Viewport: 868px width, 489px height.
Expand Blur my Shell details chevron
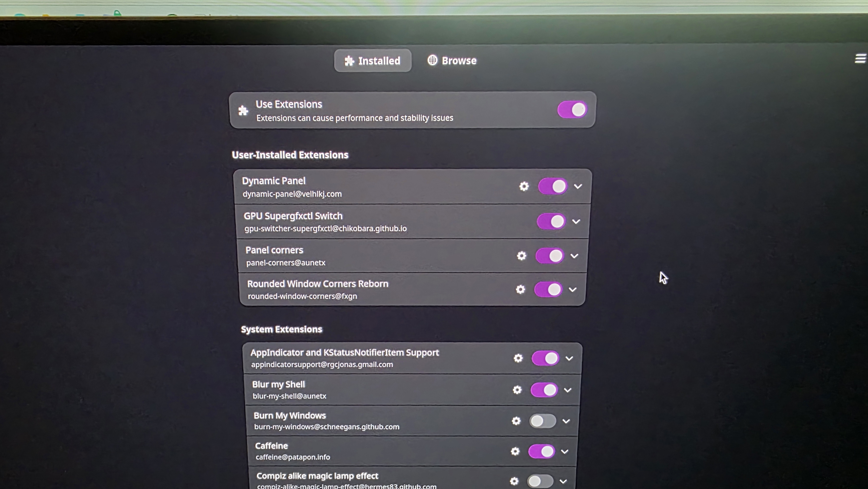tap(568, 390)
